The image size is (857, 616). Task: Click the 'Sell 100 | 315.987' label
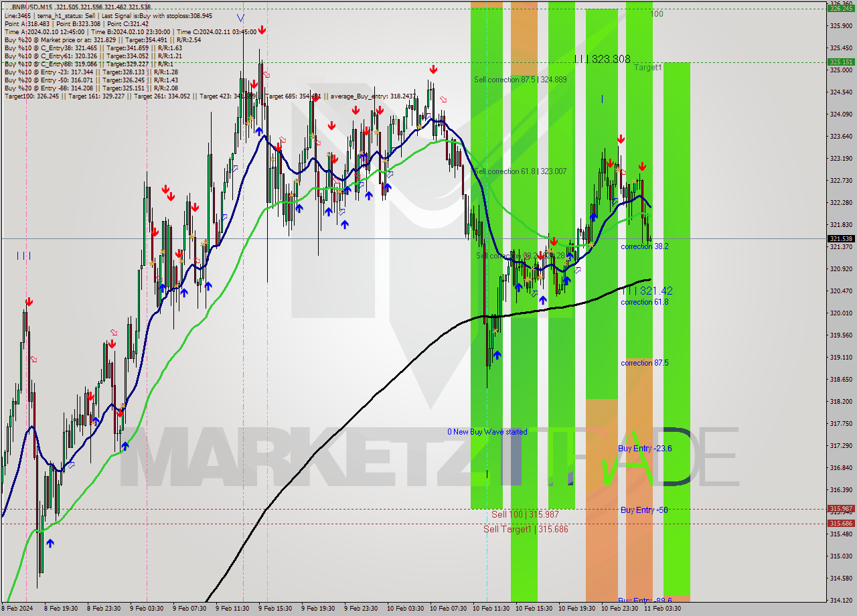pos(525,514)
